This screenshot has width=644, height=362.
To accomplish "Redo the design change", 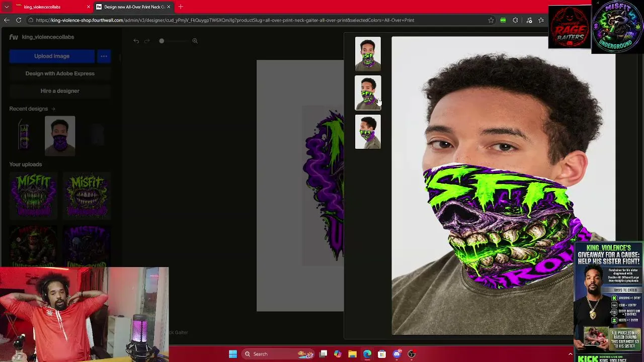I will click(x=147, y=41).
